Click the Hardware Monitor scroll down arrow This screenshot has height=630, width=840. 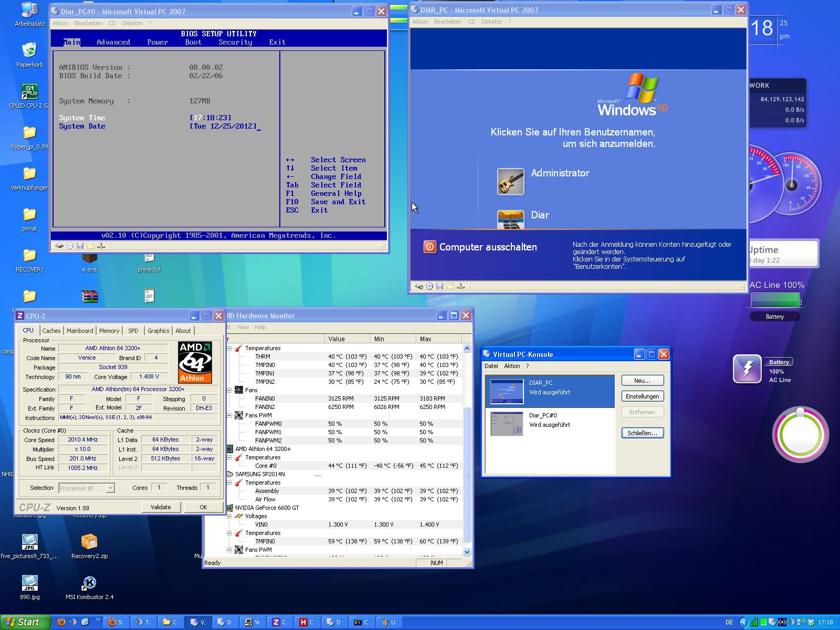click(x=467, y=552)
